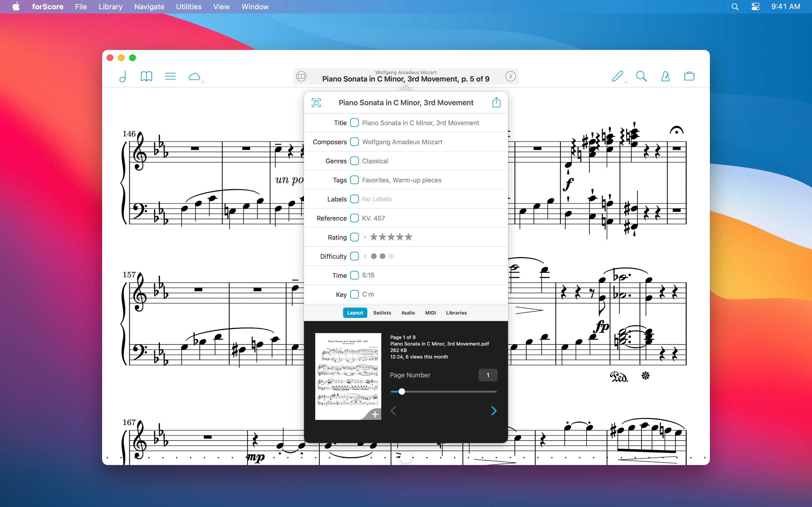Click the Page Number input field
Screen dimensions: 812x507
[487, 375]
